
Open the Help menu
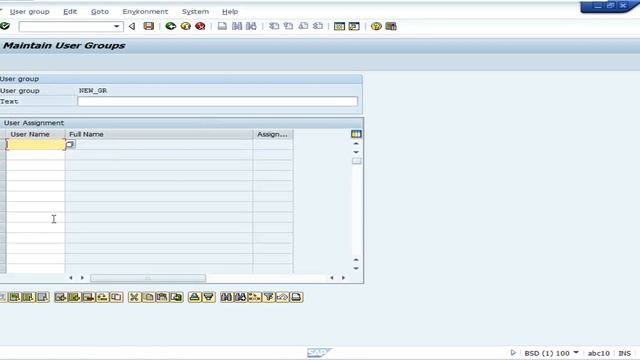pyautogui.click(x=230, y=11)
